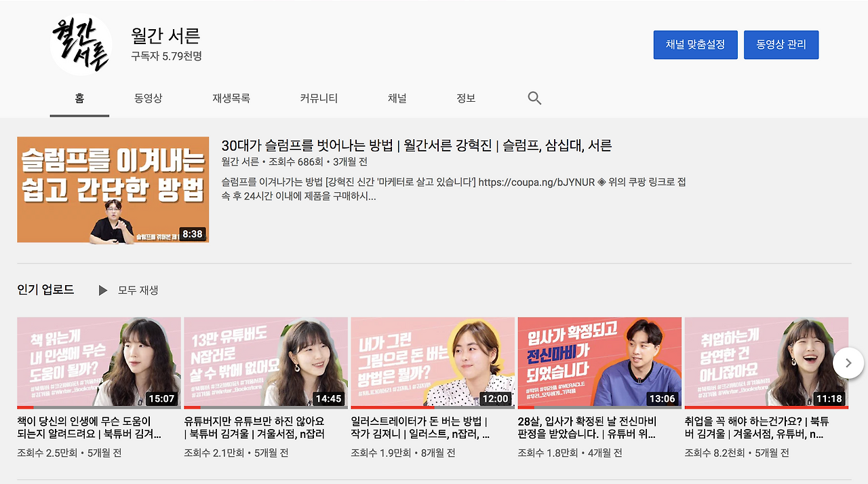Open the 동영상 tab
Viewport: 868px width, 484px height.
(149, 98)
